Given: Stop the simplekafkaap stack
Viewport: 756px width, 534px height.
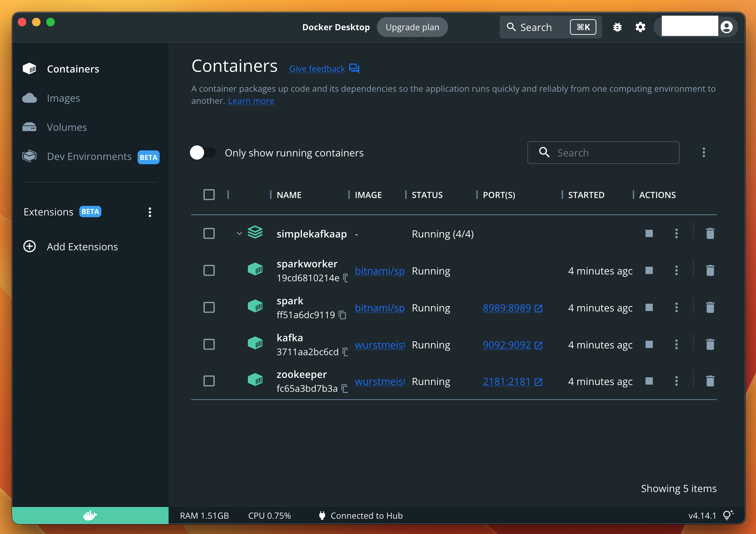Looking at the screenshot, I should (649, 234).
